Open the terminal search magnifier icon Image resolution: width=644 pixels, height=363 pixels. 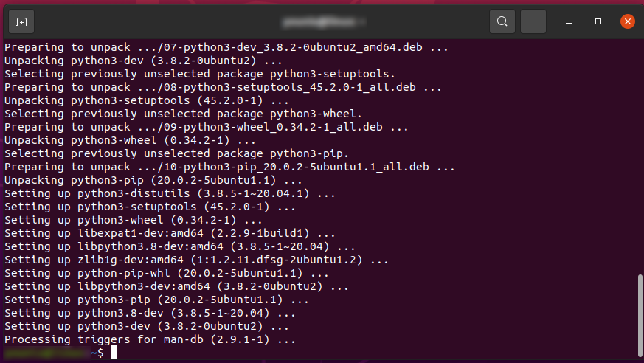(502, 21)
